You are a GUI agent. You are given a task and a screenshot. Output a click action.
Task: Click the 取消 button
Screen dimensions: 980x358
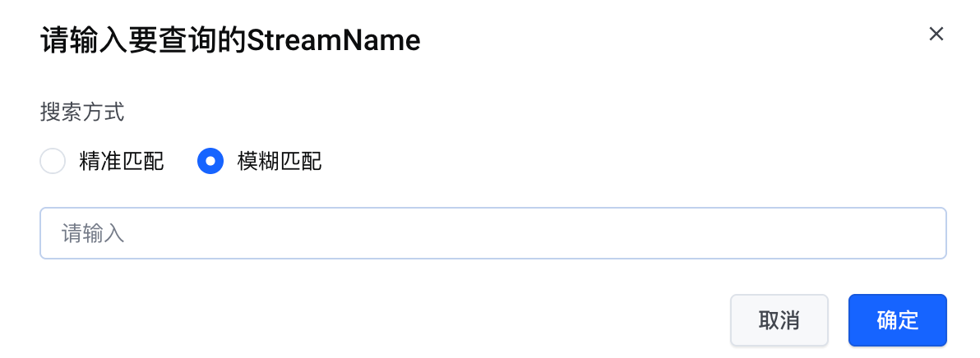(x=779, y=320)
